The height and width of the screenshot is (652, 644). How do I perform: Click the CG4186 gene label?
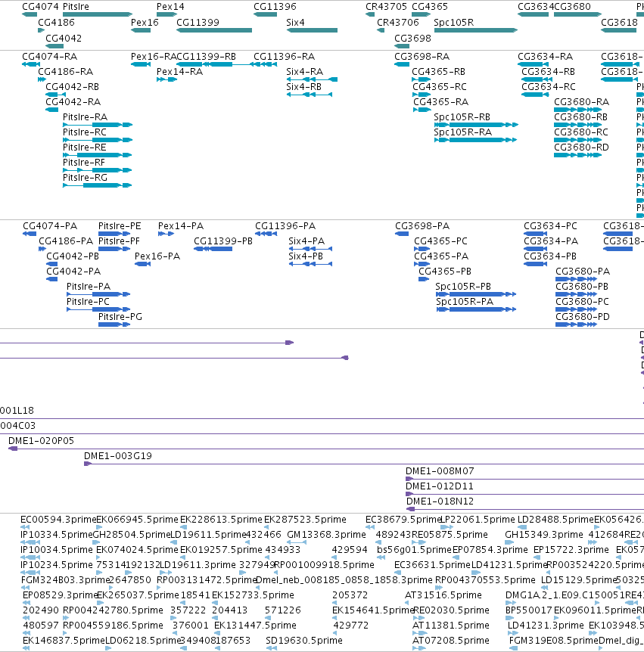[56, 23]
